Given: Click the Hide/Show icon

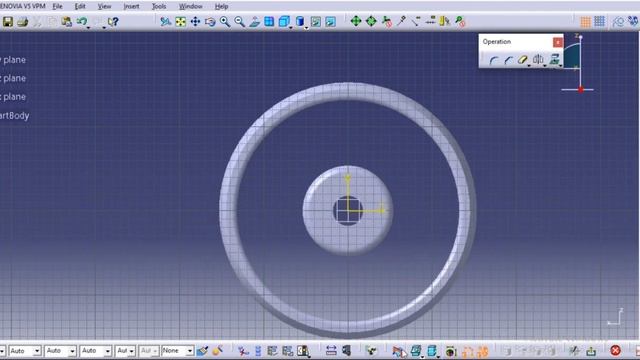Looking at the screenshot, I should [316, 22].
